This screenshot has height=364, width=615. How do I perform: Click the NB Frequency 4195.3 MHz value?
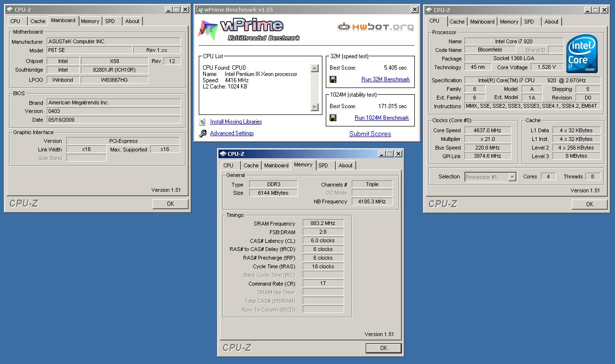coord(372,201)
